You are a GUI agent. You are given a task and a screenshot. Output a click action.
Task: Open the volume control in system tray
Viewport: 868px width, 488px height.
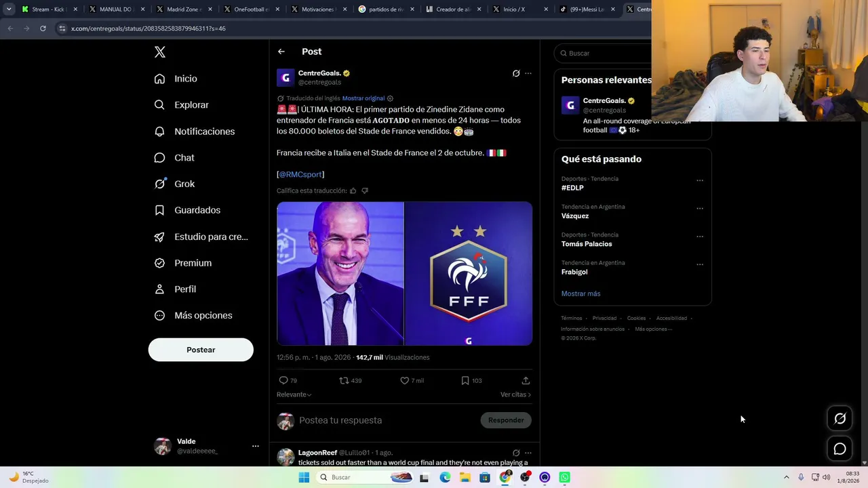(826, 477)
